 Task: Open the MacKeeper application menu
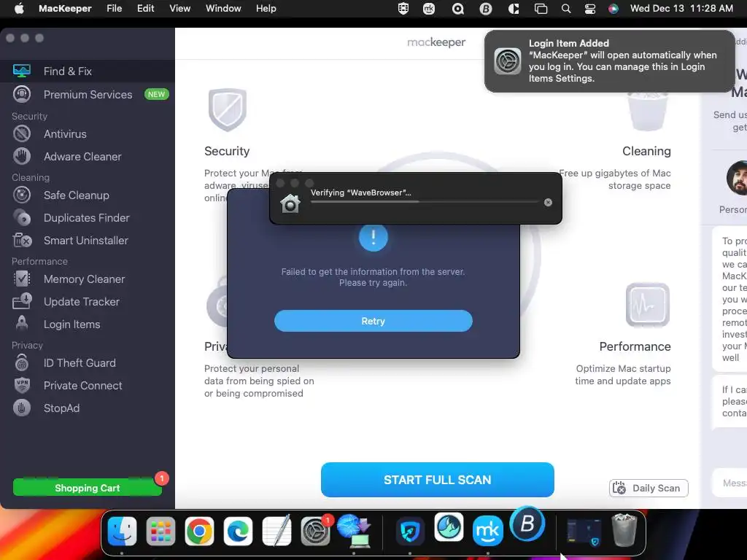[65, 9]
